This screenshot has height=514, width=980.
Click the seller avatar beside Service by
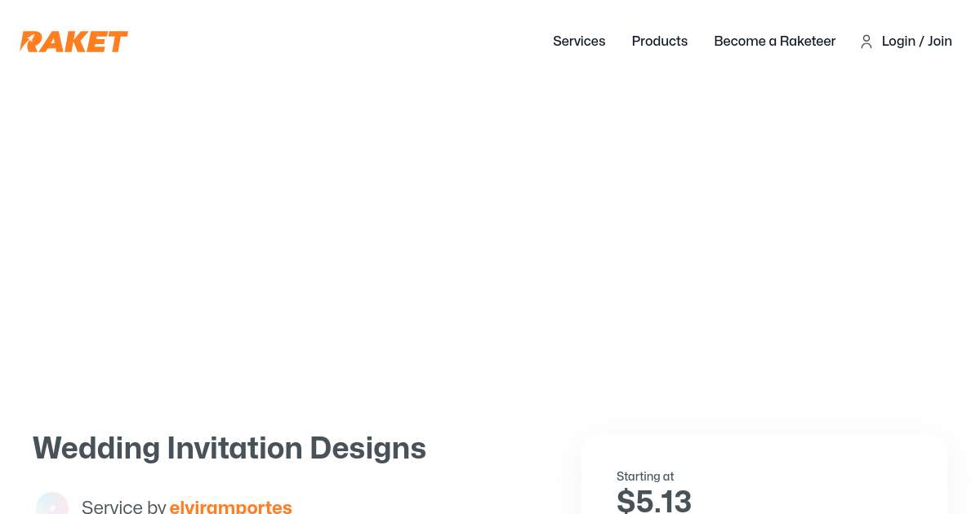pyautogui.click(x=52, y=505)
